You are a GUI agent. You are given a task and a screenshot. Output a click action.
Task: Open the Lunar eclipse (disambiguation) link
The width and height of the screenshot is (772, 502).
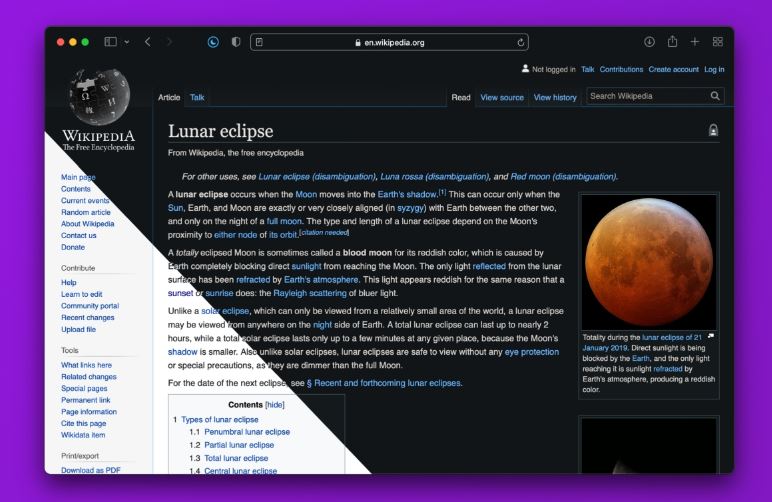(317, 177)
